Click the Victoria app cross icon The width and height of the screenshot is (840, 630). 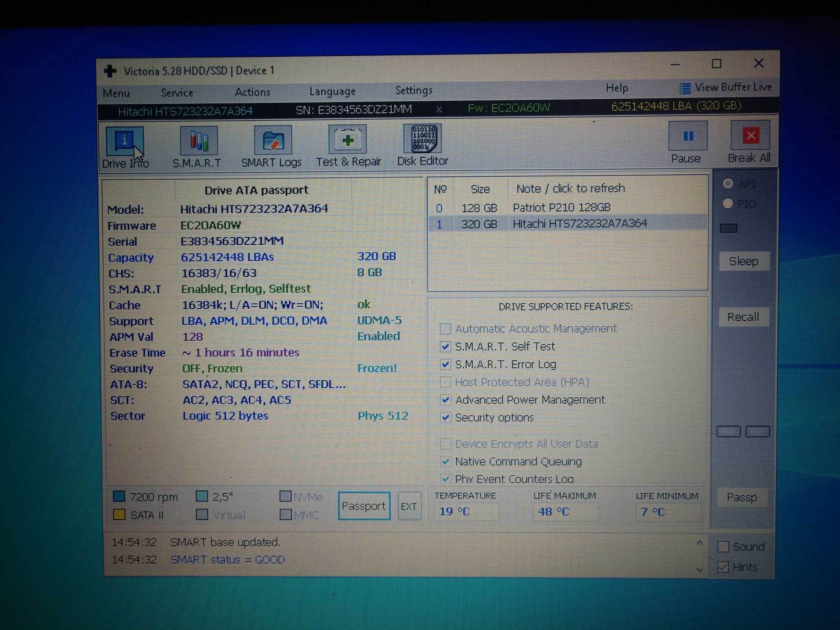pos(110,71)
